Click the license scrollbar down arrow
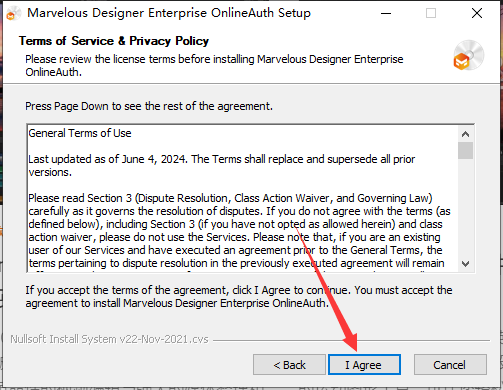Screen dimensions: 503x390 point(465,264)
